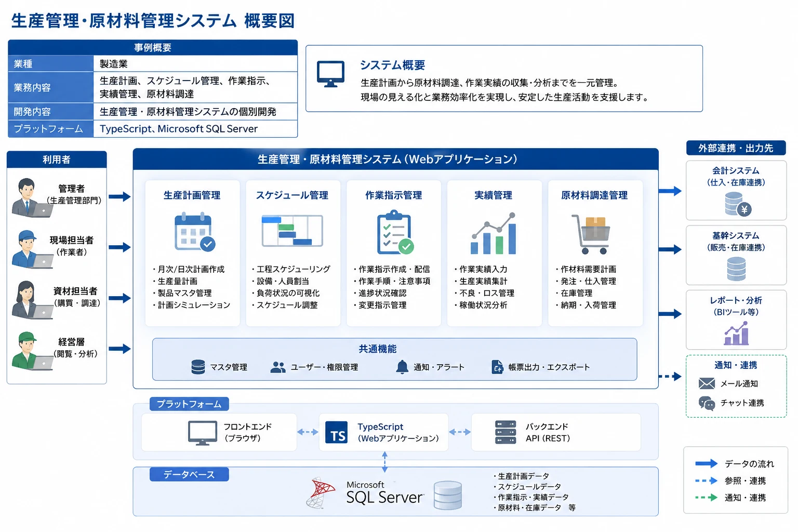Image resolution: width=798 pixels, height=532 pixels.
Task: Click the データの流れ legend entry
Action: point(735,463)
